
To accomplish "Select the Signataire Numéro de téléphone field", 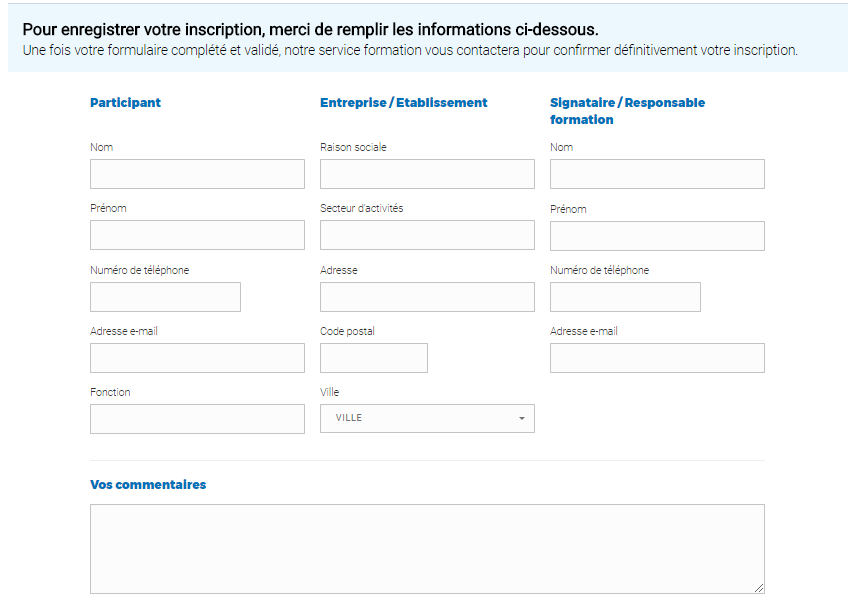I will pos(626,297).
